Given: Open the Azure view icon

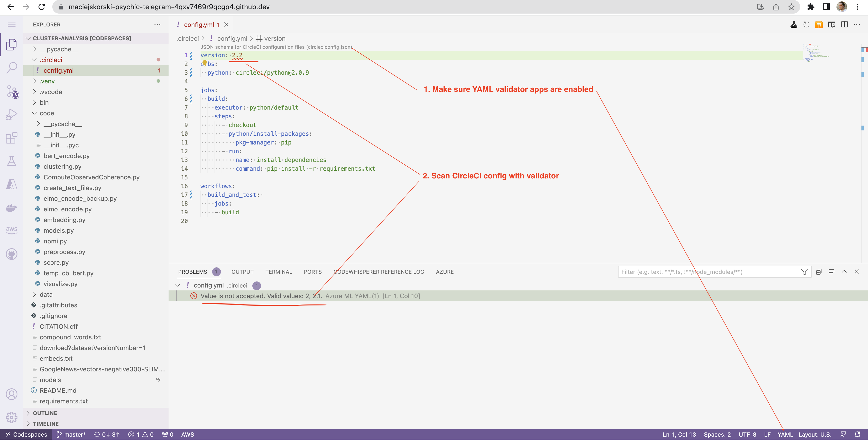Looking at the screenshot, I should coord(11,184).
